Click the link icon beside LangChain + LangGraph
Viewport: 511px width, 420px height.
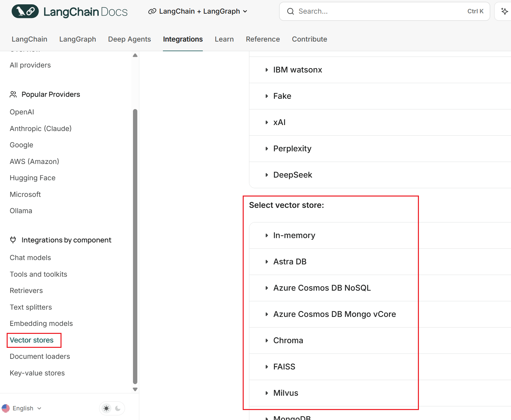pos(152,11)
